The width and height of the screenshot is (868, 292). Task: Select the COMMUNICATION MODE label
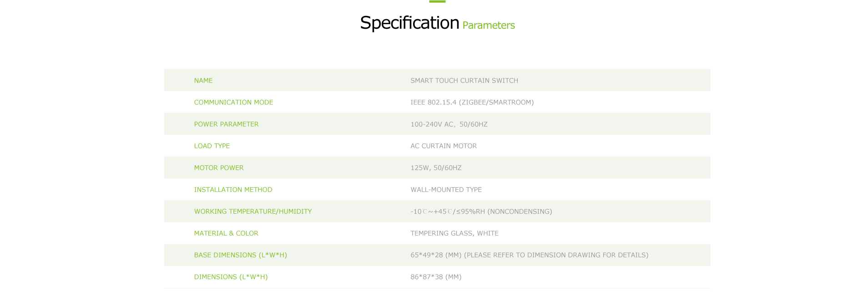click(x=234, y=102)
